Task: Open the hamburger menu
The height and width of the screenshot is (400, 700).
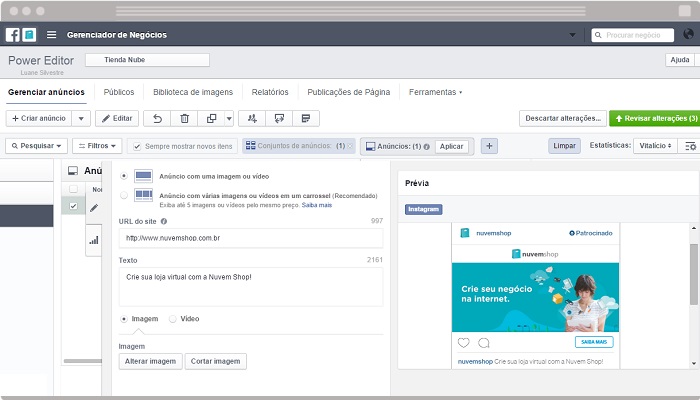Action: [52, 34]
